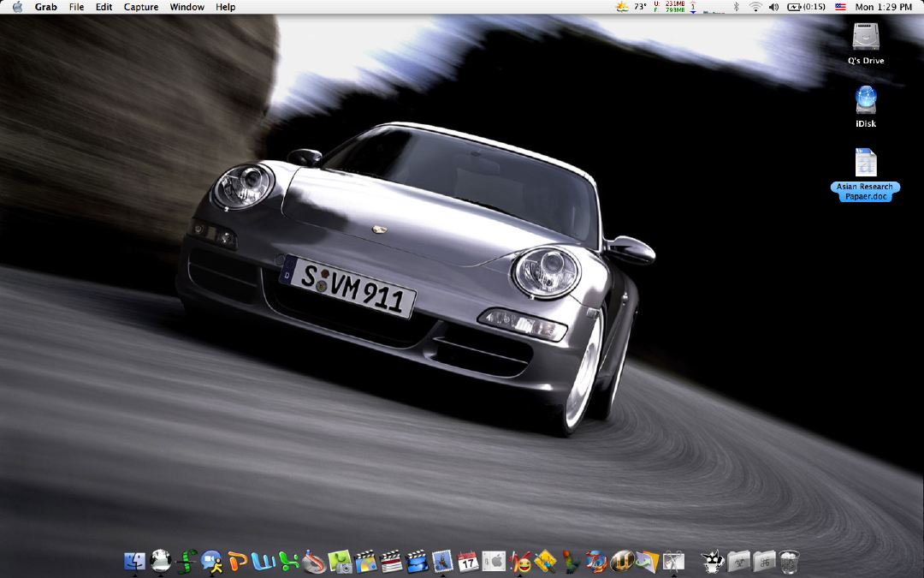Select the iDisk desktop icon

[x=866, y=101]
